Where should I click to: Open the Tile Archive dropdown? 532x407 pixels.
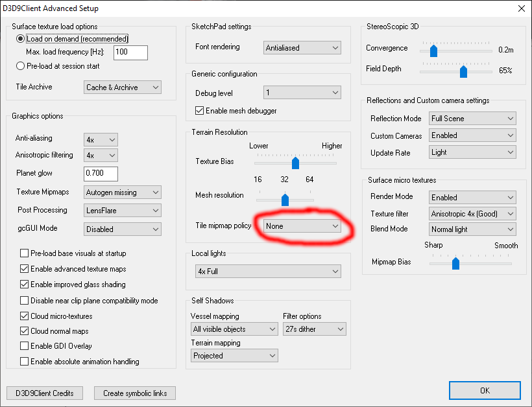click(123, 87)
